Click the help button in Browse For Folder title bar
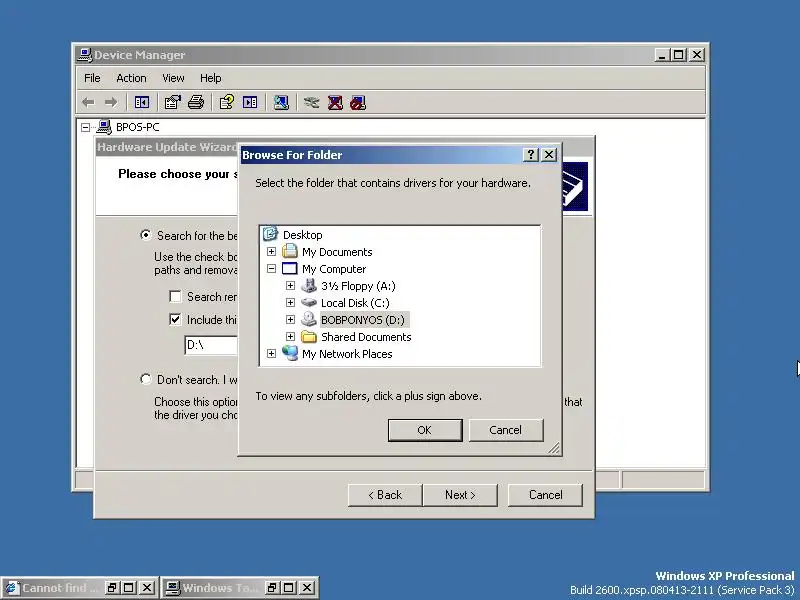 tap(531, 155)
